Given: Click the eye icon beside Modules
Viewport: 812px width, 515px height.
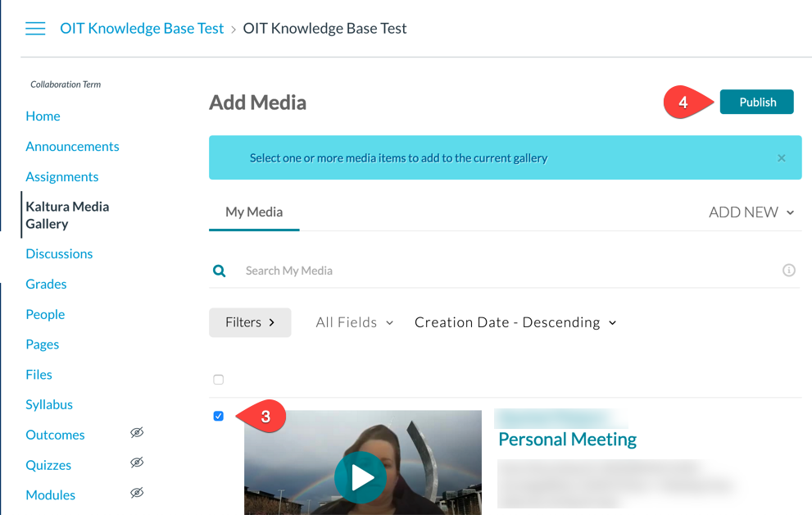Looking at the screenshot, I should tap(137, 494).
